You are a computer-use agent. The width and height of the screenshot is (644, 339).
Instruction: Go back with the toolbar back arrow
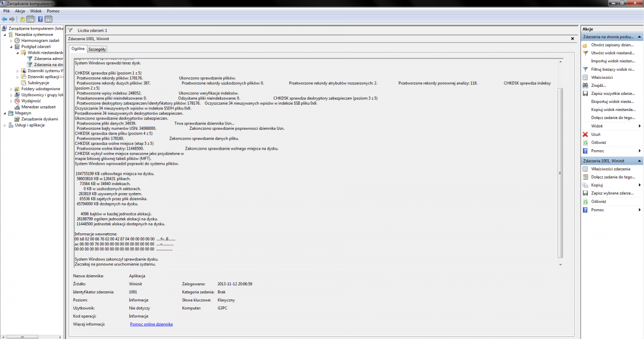pyautogui.click(x=4, y=19)
